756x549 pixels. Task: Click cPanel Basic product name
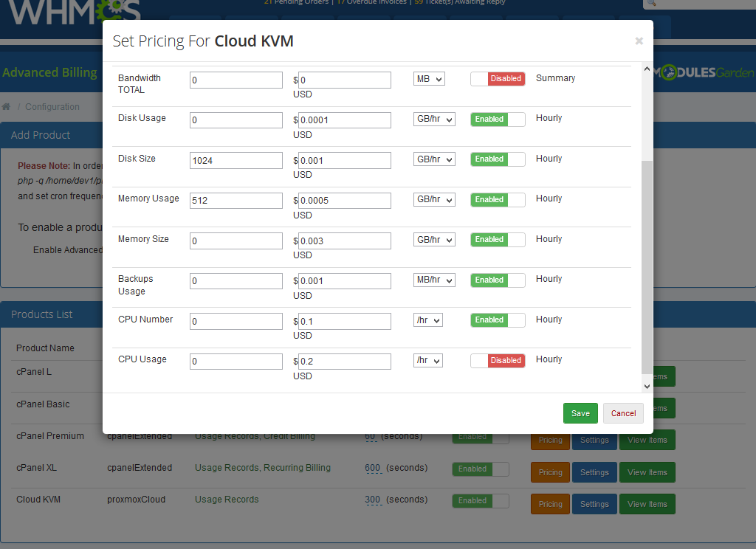pyautogui.click(x=43, y=404)
